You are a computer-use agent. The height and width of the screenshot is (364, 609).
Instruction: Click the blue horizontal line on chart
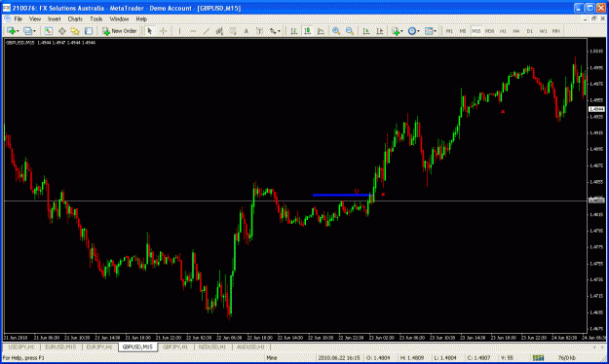341,195
